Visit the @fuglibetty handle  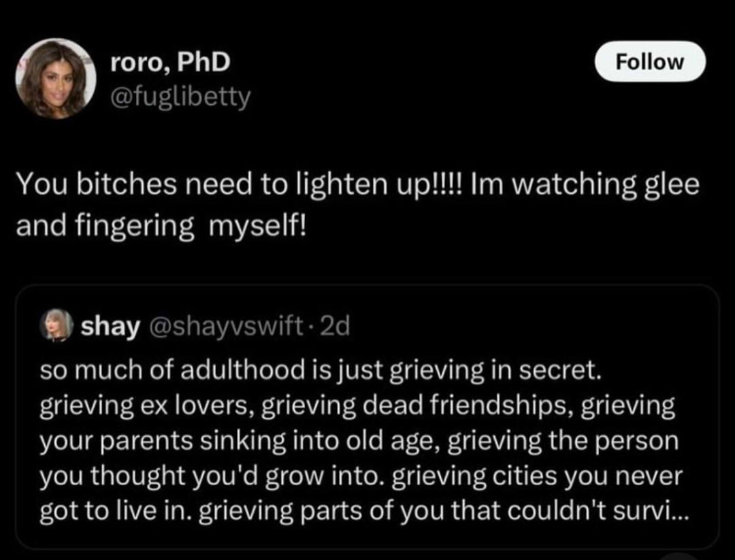coord(180,98)
